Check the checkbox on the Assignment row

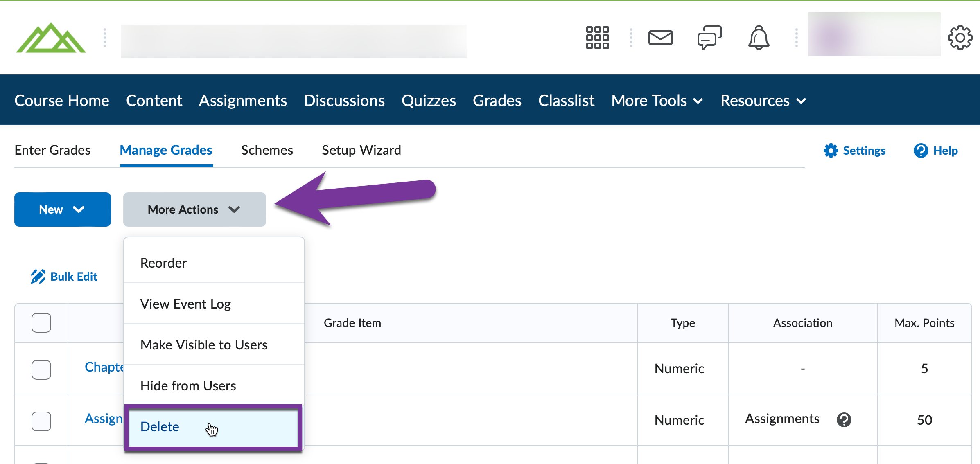[41, 420]
